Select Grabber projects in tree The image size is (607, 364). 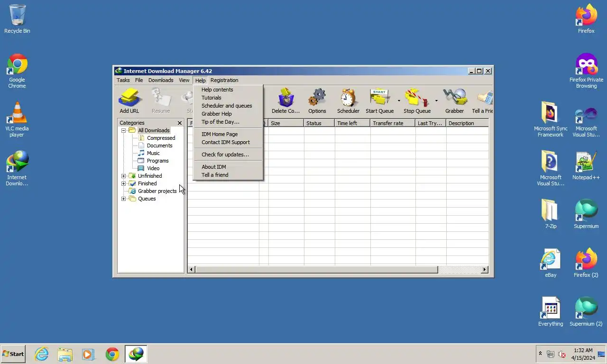click(153, 191)
